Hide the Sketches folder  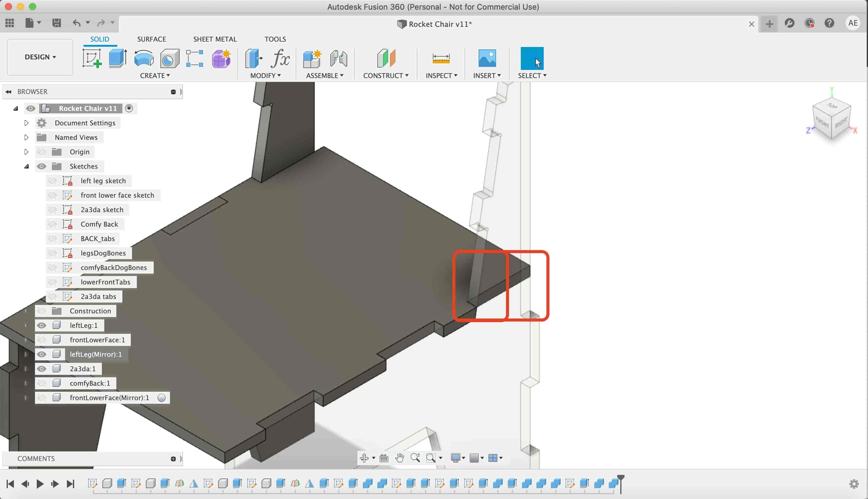[42, 166]
